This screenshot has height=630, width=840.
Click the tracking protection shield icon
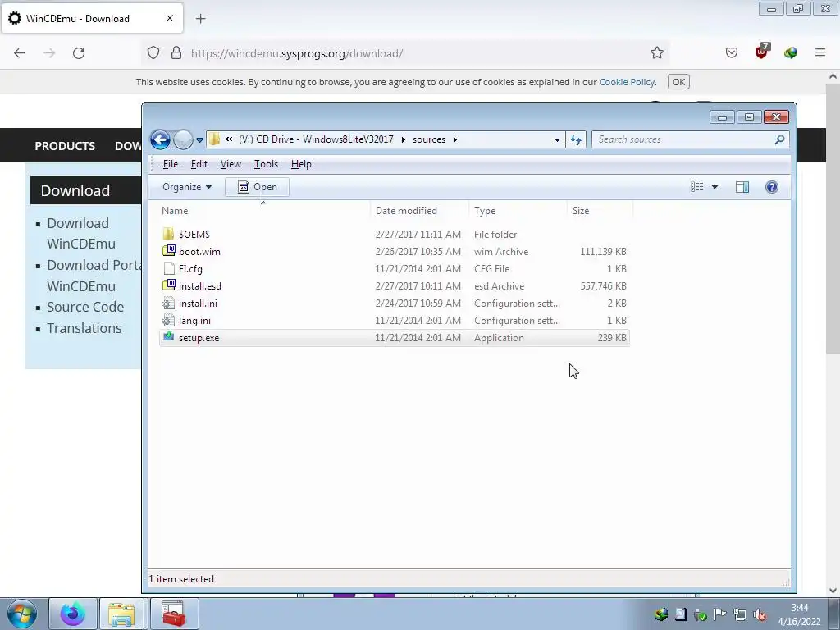(153, 53)
